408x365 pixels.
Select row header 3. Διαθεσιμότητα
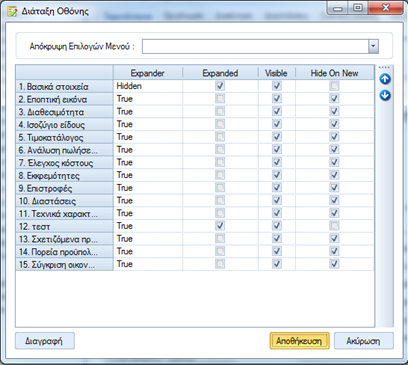(64, 112)
